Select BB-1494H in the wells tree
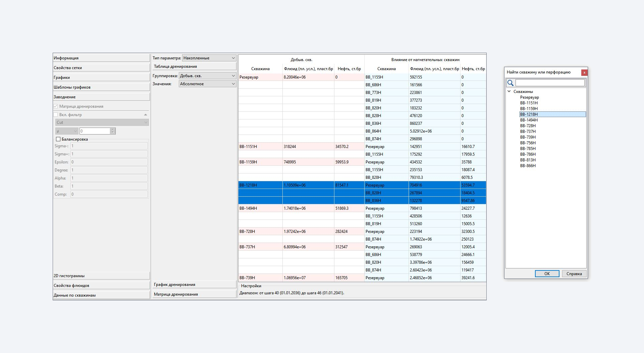644x353 pixels. tap(529, 120)
